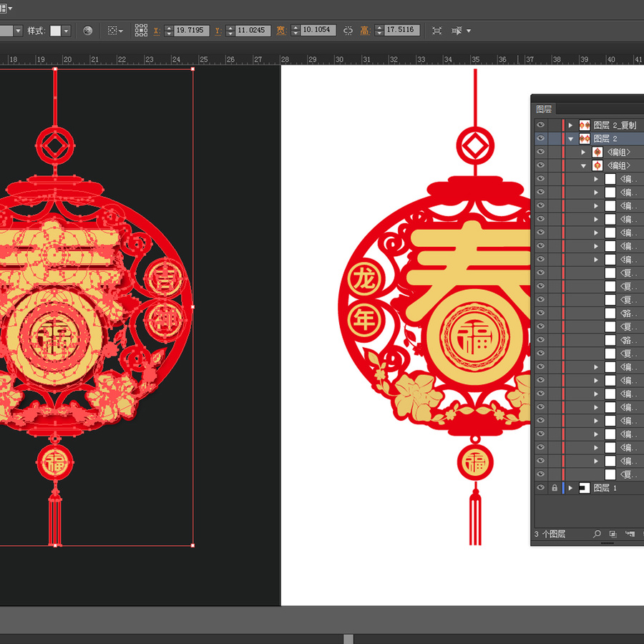Toggle the constrain width and height proportions link
This screenshot has width=644, height=644.
pyautogui.click(x=348, y=30)
